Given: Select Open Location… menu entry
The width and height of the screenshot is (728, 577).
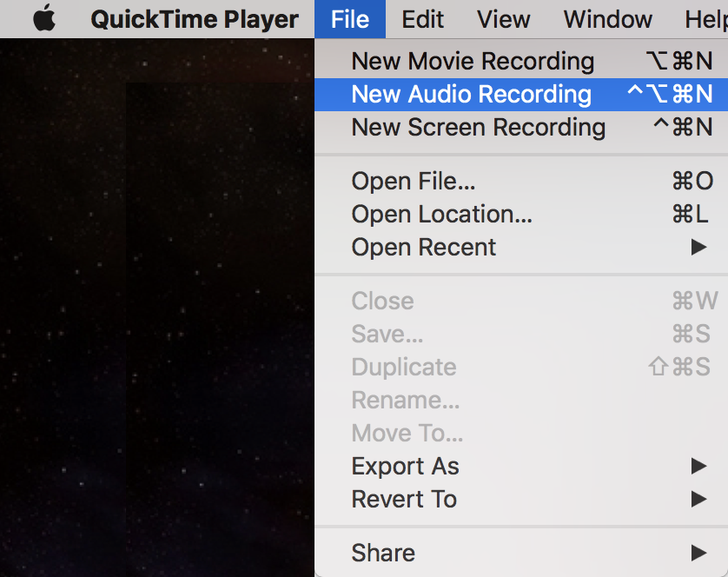Looking at the screenshot, I should tap(521, 214).
